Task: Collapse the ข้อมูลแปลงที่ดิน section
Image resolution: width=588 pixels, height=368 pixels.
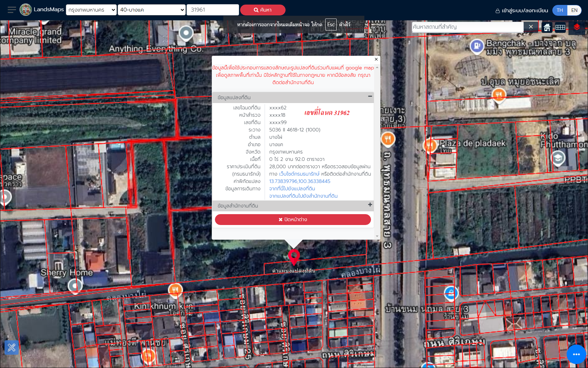Action: point(370,96)
